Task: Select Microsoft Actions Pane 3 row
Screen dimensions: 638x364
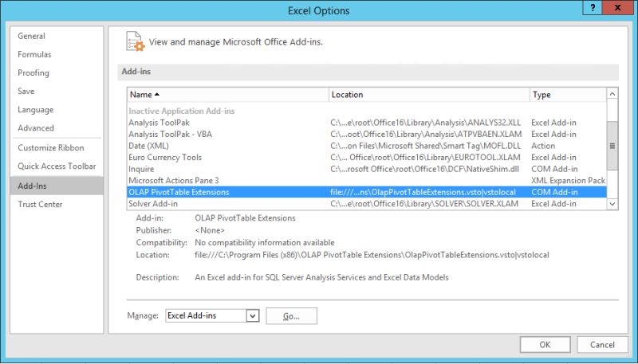Action: coord(367,180)
